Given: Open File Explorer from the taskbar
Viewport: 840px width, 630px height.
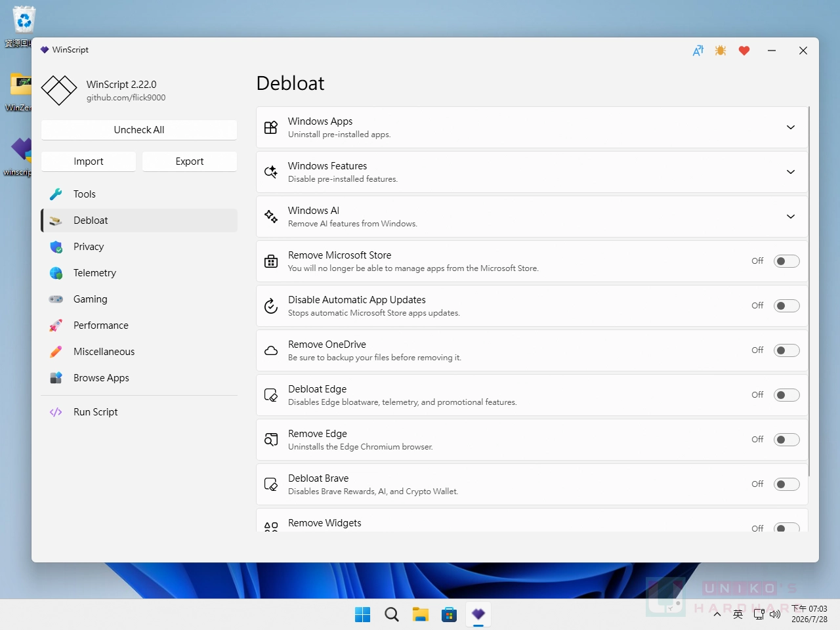Looking at the screenshot, I should (x=421, y=614).
